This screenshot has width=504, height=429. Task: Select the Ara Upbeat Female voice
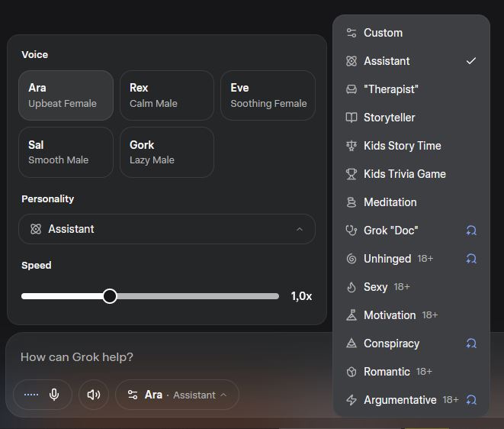(66, 95)
